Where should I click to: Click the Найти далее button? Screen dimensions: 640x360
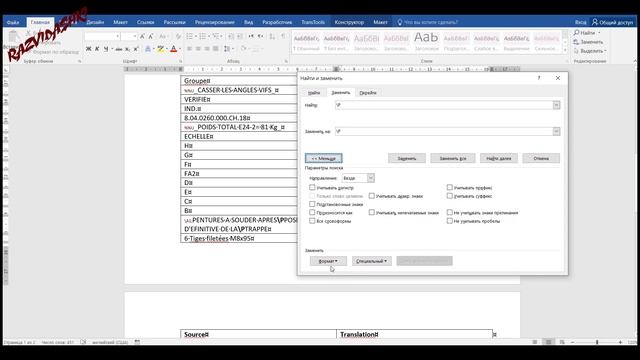(x=499, y=158)
